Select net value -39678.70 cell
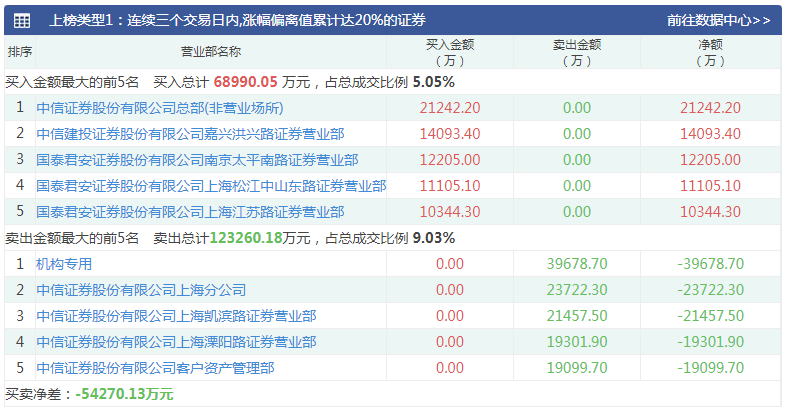Viewport: 786px width, 412px height. pyautogui.click(x=710, y=264)
